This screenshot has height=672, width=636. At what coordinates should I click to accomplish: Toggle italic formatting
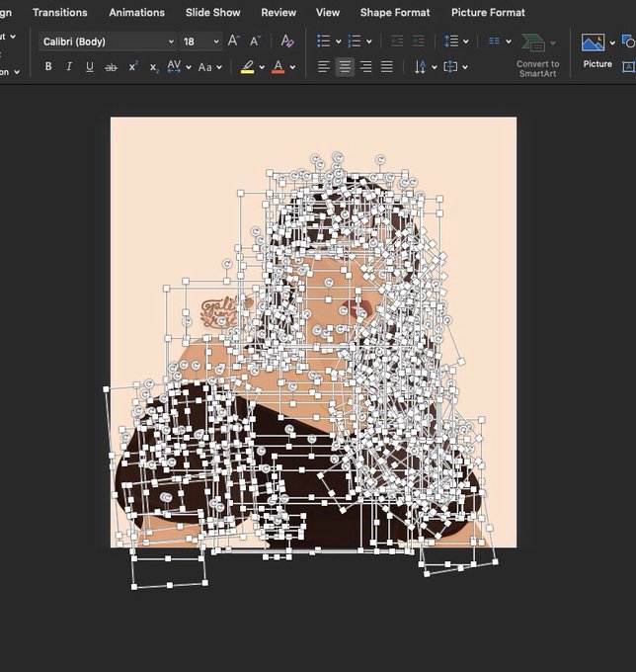pos(69,66)
